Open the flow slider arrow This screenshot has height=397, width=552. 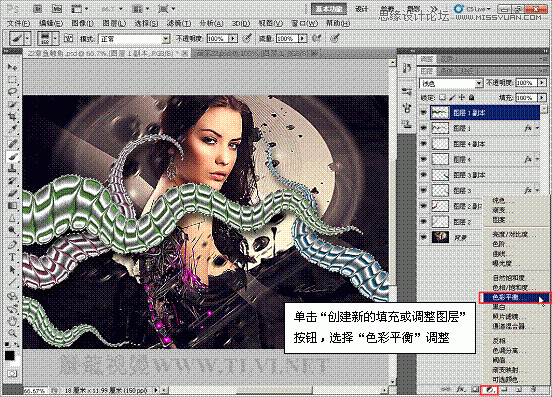coord(302,38)
